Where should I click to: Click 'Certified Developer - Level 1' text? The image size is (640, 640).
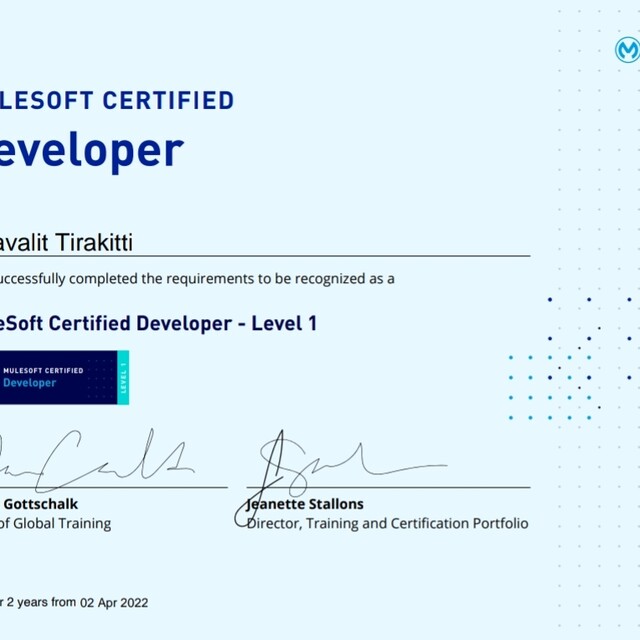click(183, 323)
